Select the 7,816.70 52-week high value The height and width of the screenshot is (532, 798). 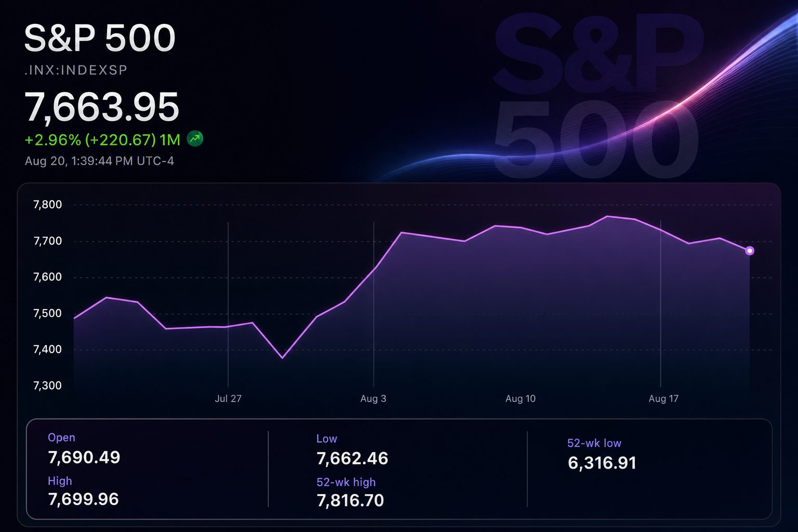coord(350,500)
